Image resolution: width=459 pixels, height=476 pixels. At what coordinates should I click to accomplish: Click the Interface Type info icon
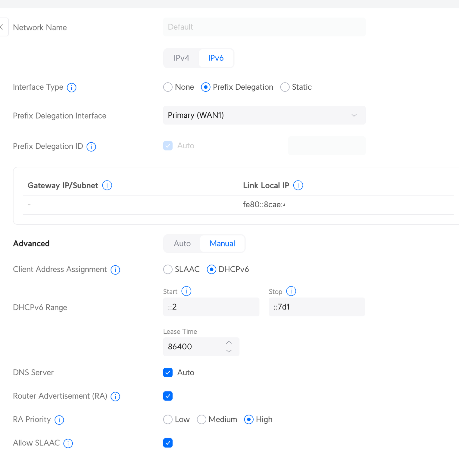click(x=71, y=88)
